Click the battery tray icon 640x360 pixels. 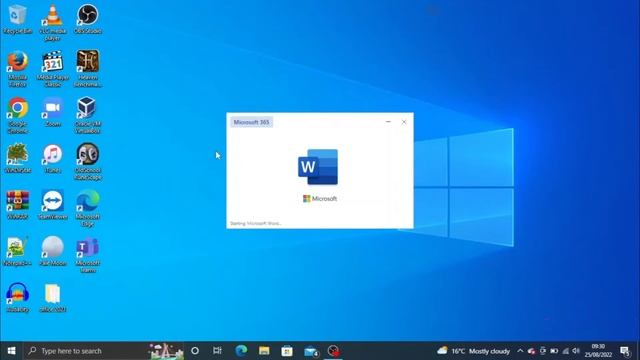(x=554, y=351)
